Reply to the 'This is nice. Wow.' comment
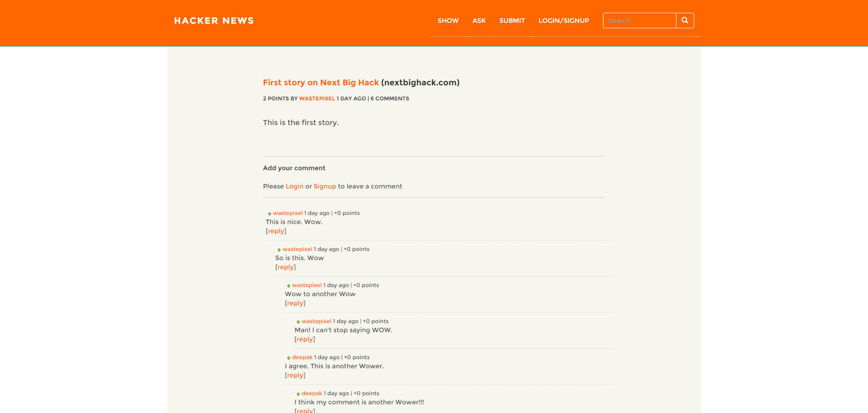The image size is (868, 413). pyautogui.click(x=276, y=231)
